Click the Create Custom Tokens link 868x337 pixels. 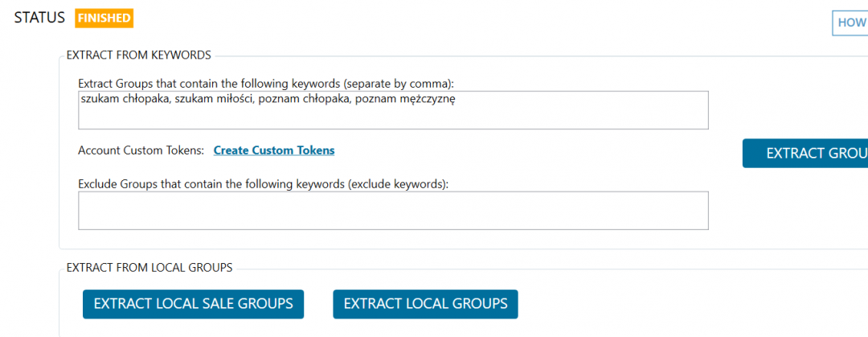pos(274,150)
